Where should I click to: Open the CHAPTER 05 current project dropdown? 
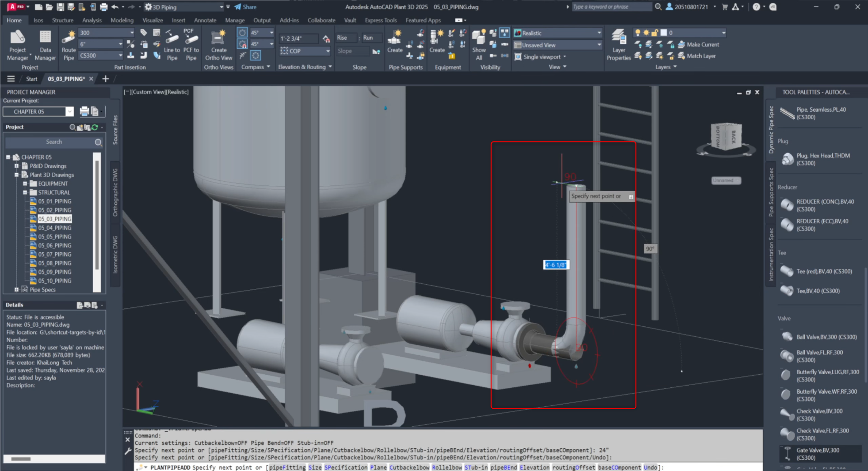coord(69,112)
